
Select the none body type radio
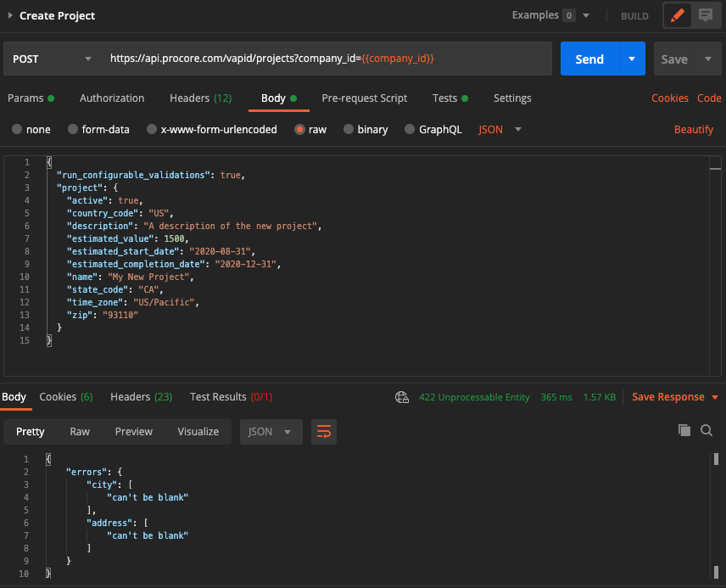point(17,129)
